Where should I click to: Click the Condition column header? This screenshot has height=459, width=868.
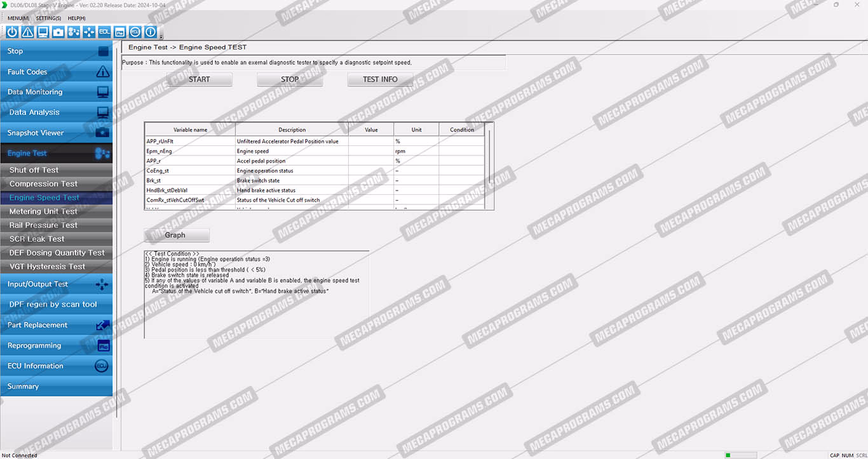462,130
